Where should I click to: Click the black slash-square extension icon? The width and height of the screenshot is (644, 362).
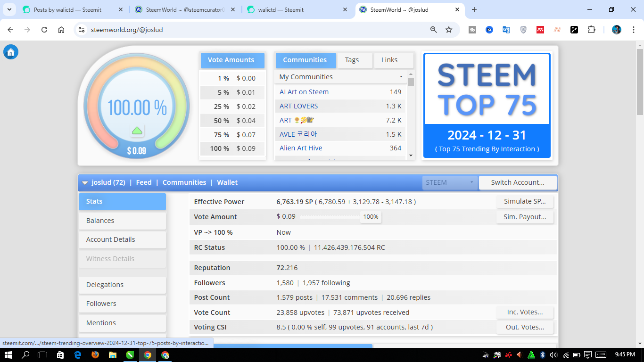[574, 30]
